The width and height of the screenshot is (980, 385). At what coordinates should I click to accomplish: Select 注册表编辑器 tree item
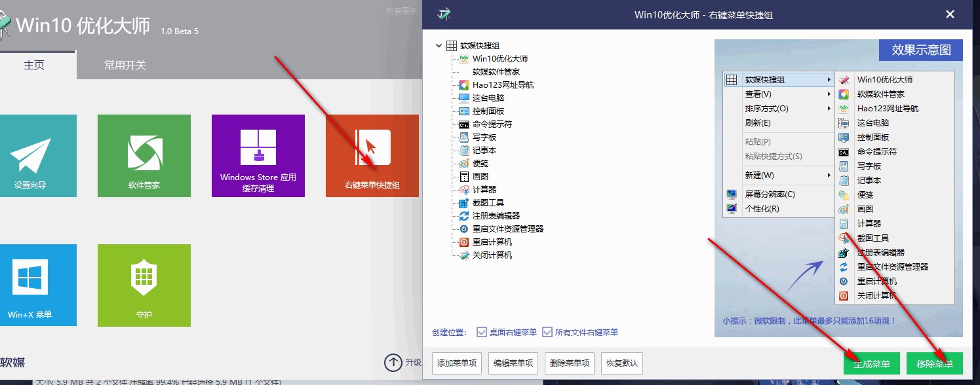(x=496, y=216)
